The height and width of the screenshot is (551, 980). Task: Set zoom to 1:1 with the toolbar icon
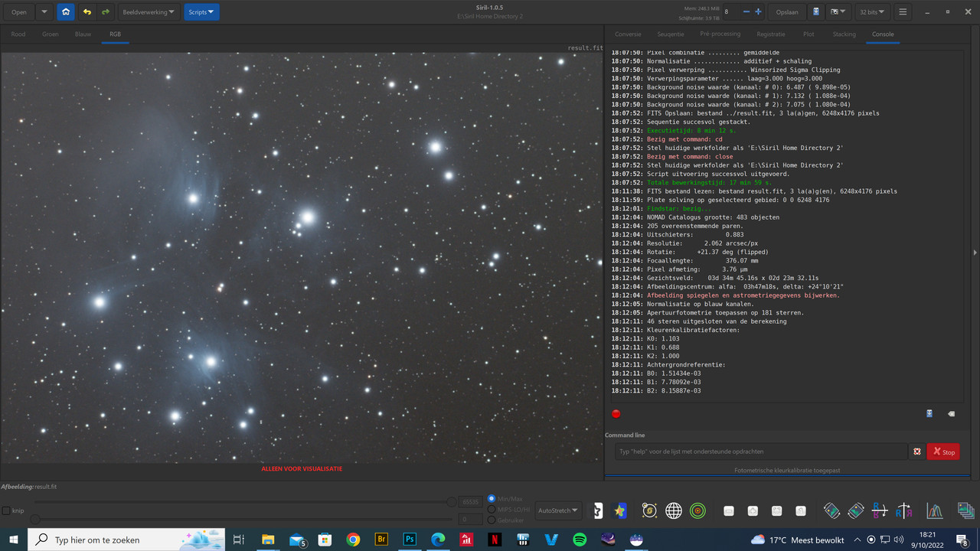point(801,510)
